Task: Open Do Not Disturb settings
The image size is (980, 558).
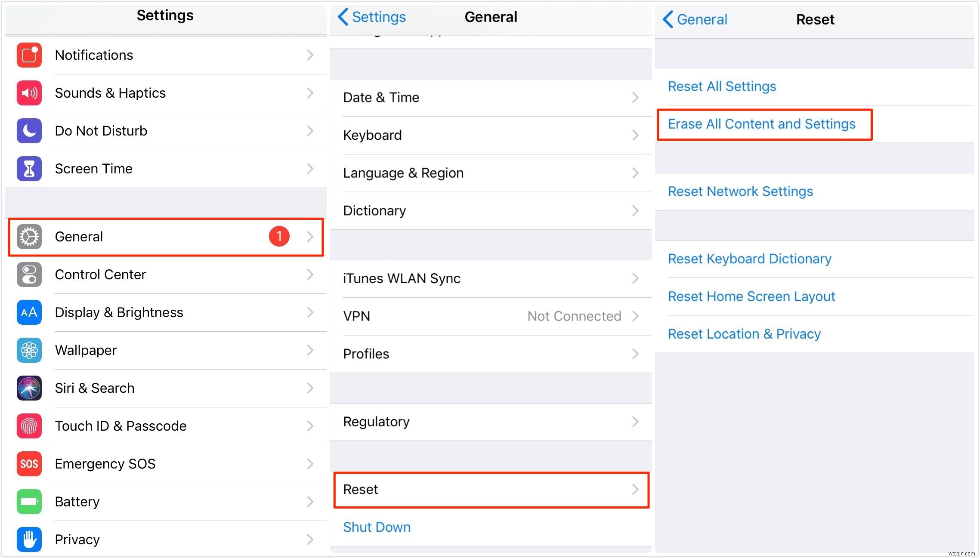Action: pos(165,131)
